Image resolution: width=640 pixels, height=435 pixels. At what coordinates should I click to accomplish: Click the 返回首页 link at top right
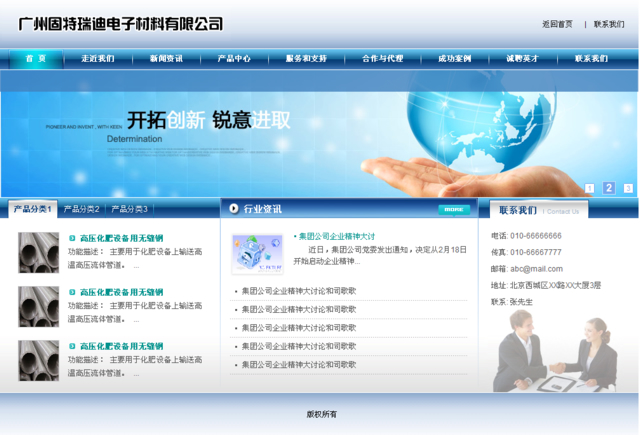coord(557,24)
